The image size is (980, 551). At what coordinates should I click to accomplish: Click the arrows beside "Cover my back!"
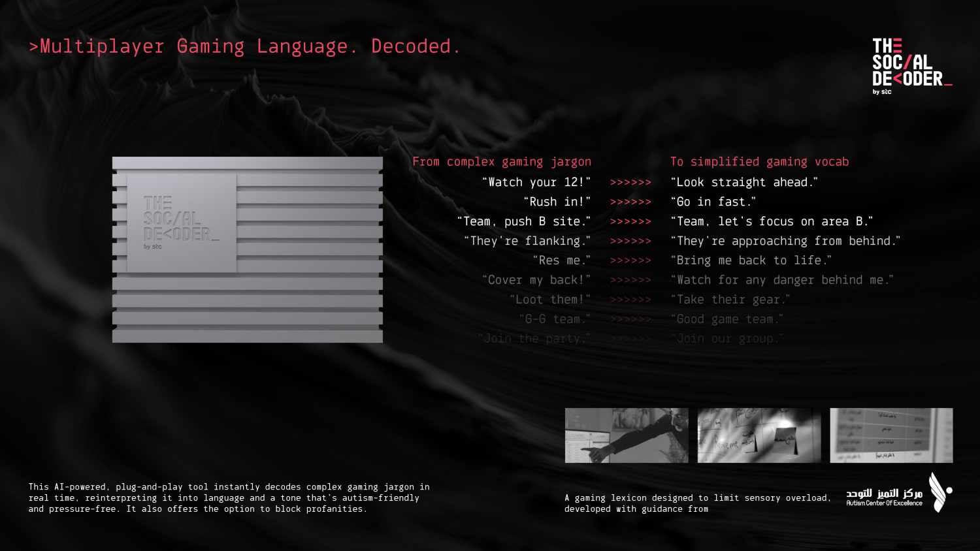pos(630,281)
